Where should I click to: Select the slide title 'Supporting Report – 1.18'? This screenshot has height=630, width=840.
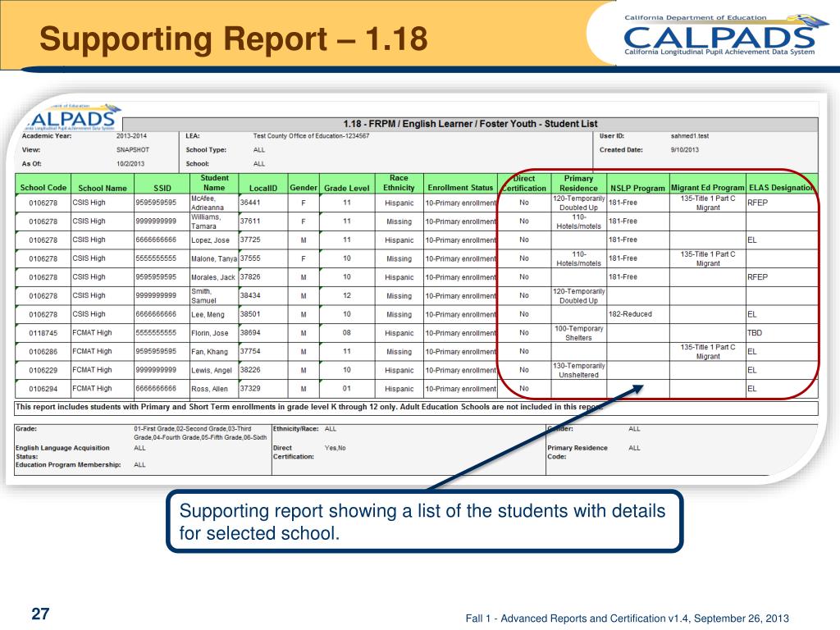click(x=234, y=39)
